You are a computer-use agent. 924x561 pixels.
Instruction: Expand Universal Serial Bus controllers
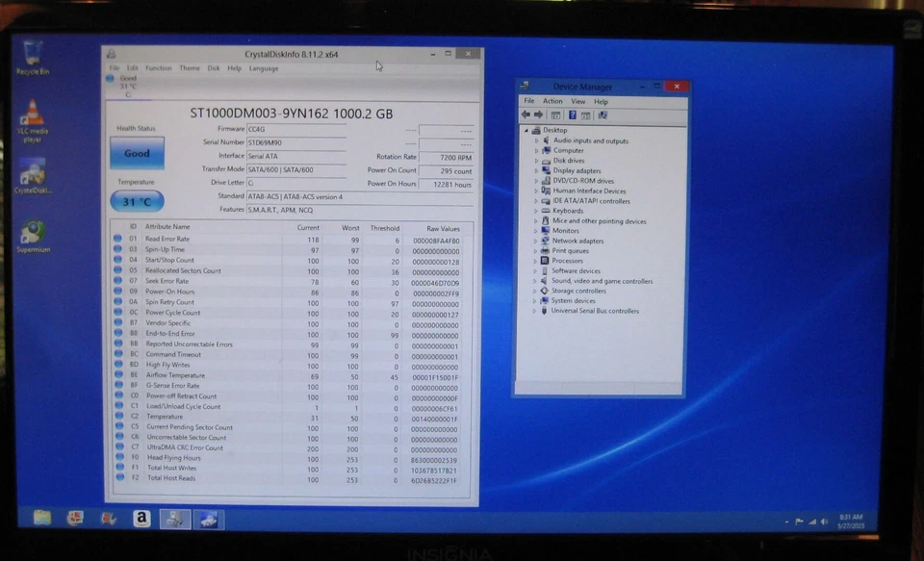pyautogui.click(x=537, y=311)
